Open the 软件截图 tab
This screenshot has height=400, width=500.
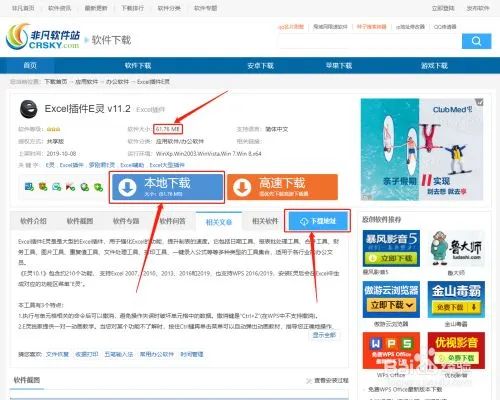(80, 221)
